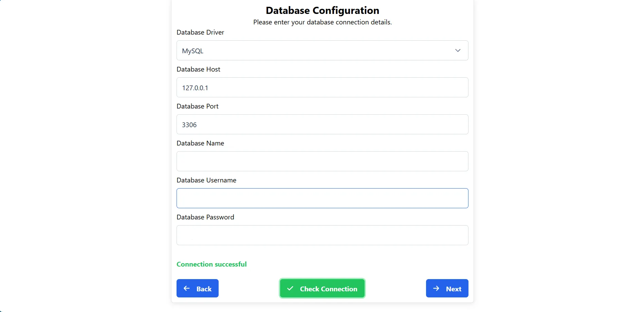Click the Database Password field

(x=322, y=235)
